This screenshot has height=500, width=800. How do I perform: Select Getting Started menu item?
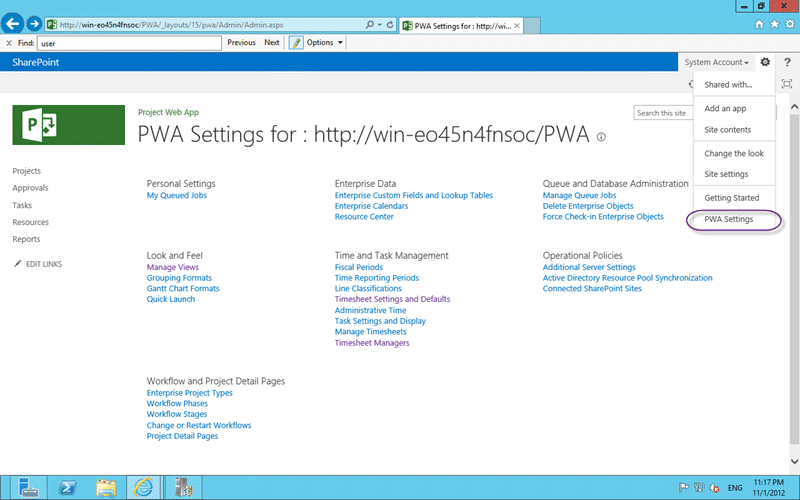coord(732,197)
